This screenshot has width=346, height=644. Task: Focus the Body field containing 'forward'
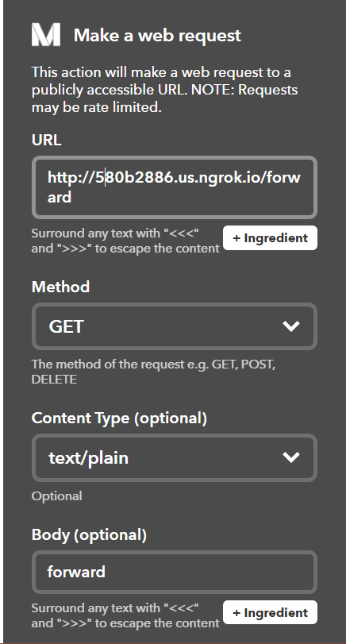[x=175, y=572]
